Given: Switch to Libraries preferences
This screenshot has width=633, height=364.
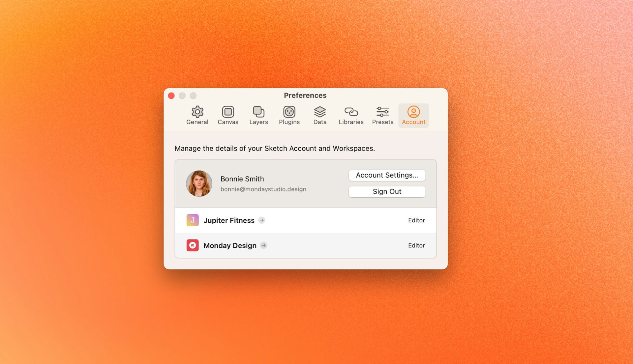Looking at the screenshot, I should click(351, 115).
